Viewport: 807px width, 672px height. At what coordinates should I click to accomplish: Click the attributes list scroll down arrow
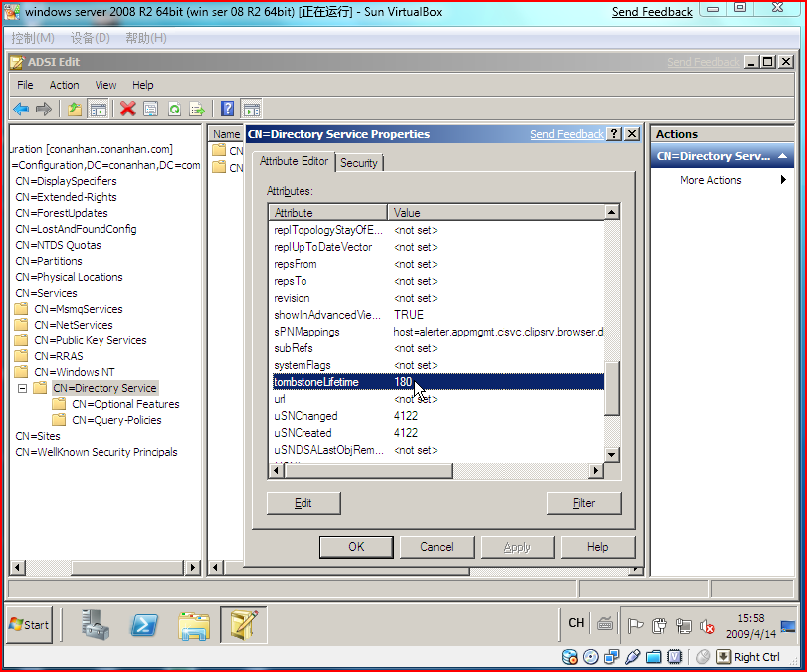pyautogui.click(x=611, y=455)
